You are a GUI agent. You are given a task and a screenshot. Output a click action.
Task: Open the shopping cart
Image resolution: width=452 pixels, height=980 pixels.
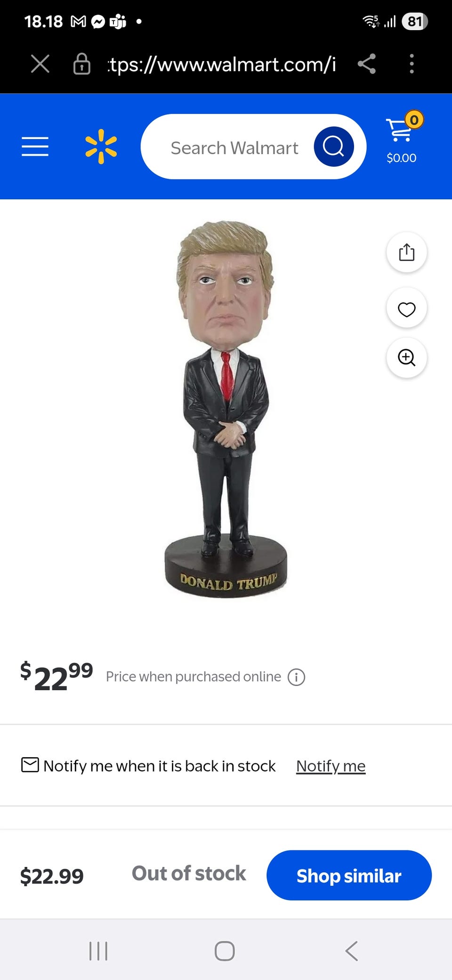pyautogui.click(x=403, y=138)
